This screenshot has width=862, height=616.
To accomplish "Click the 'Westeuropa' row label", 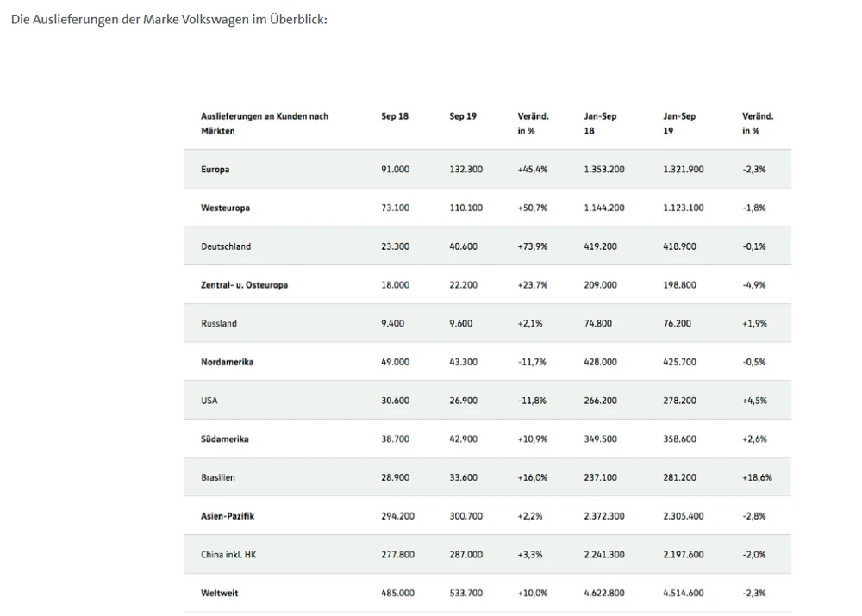I will (225, 208).
